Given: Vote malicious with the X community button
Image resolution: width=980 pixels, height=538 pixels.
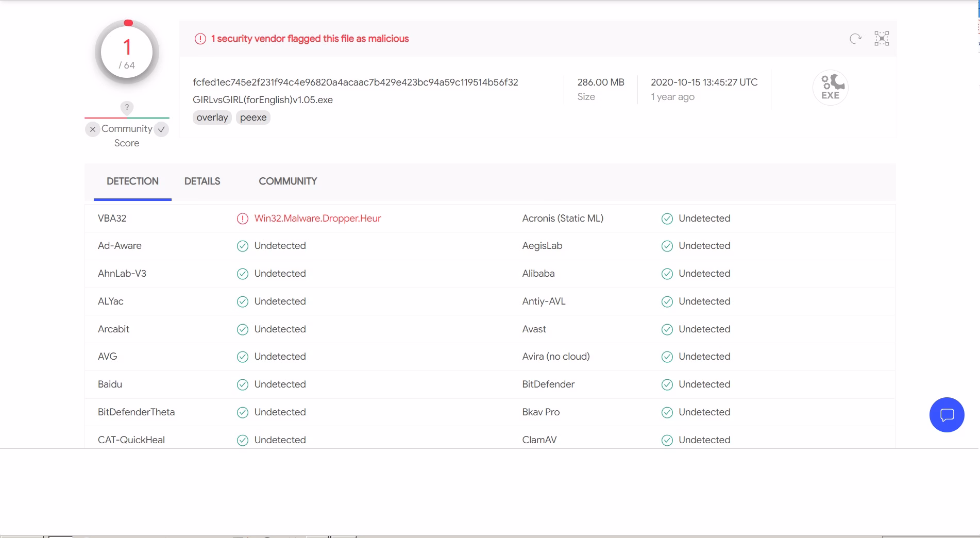Looking at the screenshot, I should pyautogui.click(x=92, y=129).
